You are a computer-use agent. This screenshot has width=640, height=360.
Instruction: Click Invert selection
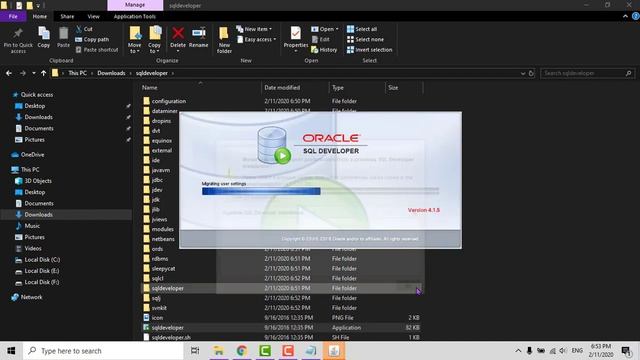coord(369,49)
